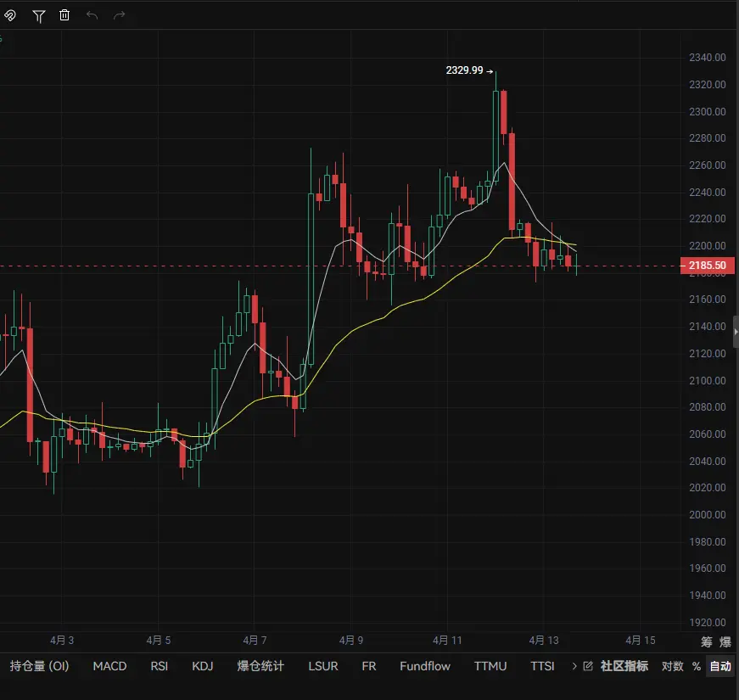739x700 pixels.
Task: Open 社区指标 community indicators
Action: click(624, 665)
